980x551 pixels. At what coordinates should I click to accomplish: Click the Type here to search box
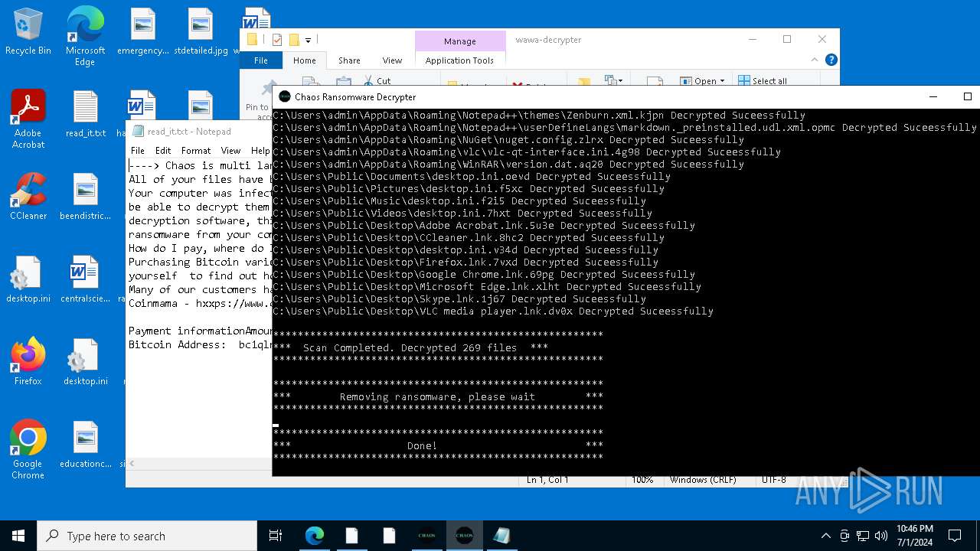point(147,536)
